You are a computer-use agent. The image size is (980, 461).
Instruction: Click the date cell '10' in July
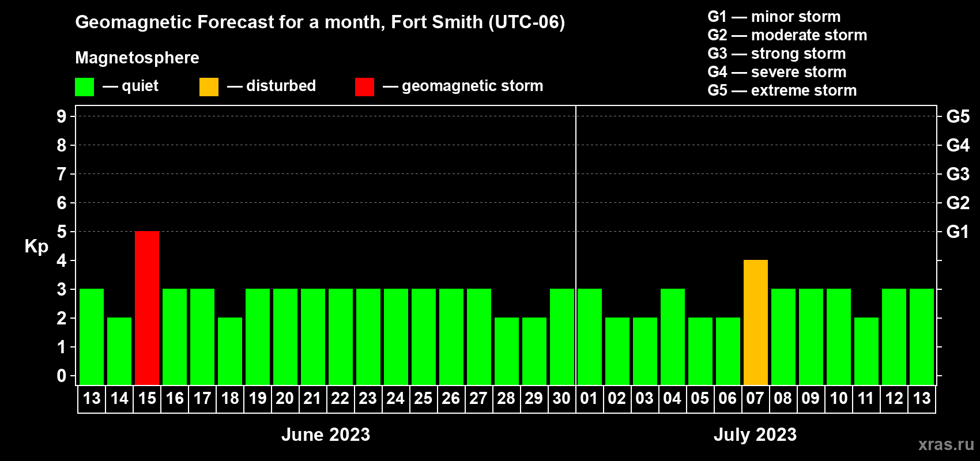click(839, 399)
